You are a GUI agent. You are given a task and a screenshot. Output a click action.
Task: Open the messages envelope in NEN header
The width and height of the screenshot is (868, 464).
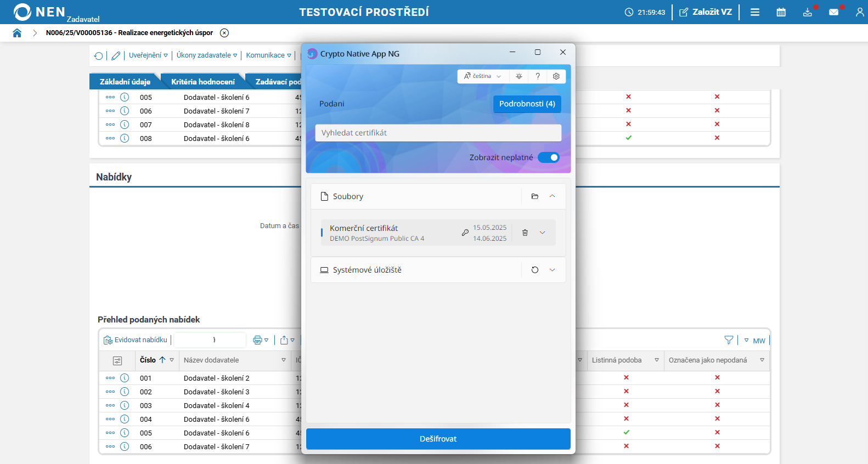click(x=834, y=12)
